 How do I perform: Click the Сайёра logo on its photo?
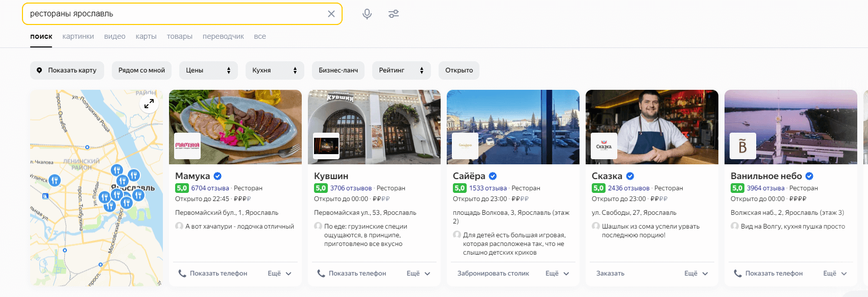click(x=465, y=146)
